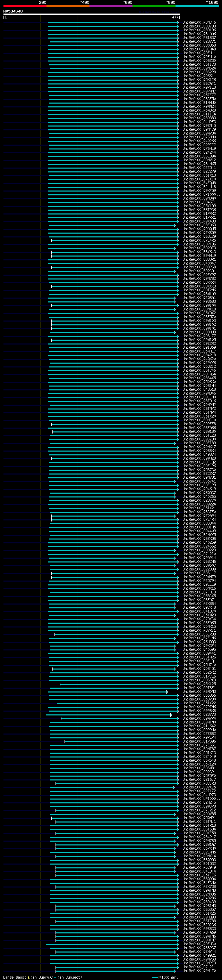
Task: Click the UniRef100_O24244 label
Action: click(199, 153)
